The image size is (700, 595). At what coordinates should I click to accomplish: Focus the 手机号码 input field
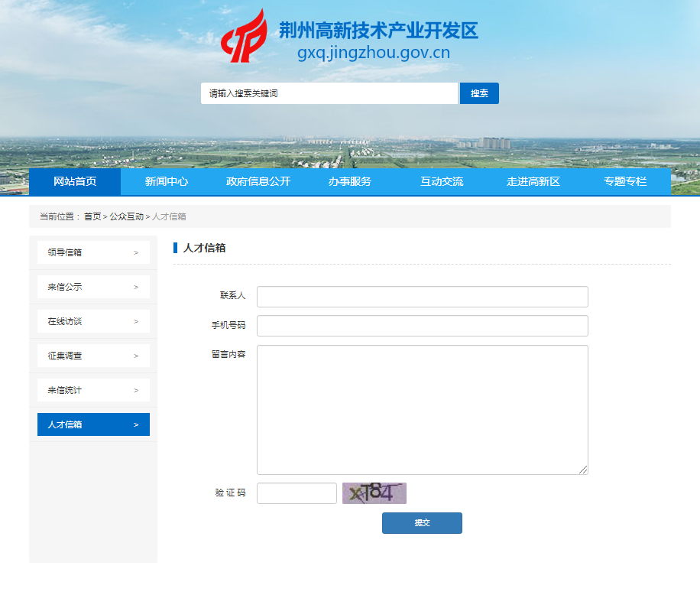pos(423,326)
